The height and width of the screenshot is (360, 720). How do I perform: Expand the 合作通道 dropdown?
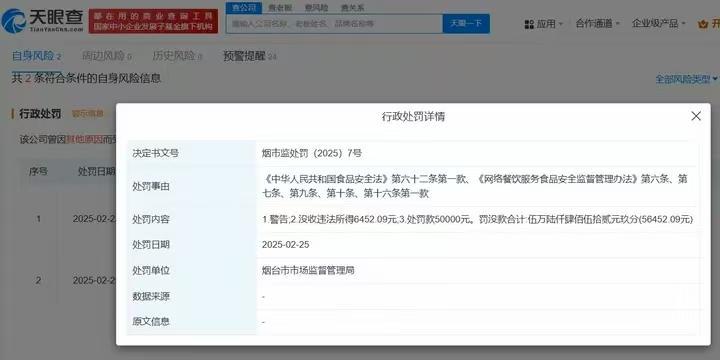597,23
